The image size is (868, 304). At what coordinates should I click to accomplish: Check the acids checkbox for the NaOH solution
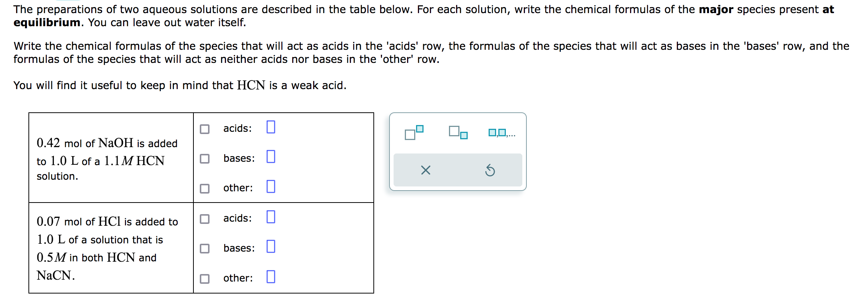(204, 129)
